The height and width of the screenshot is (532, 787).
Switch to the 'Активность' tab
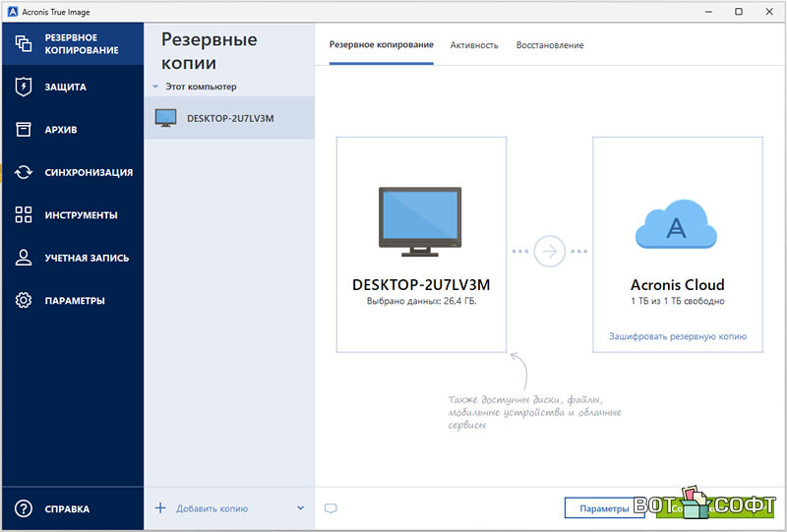(x=474, y=45)
